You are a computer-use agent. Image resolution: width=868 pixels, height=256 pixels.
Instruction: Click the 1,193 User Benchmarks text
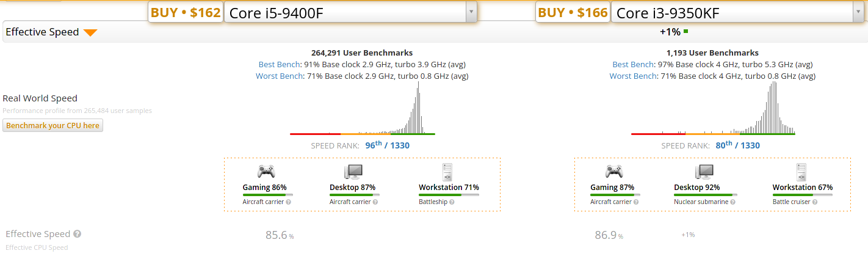[x=712, y=53]
